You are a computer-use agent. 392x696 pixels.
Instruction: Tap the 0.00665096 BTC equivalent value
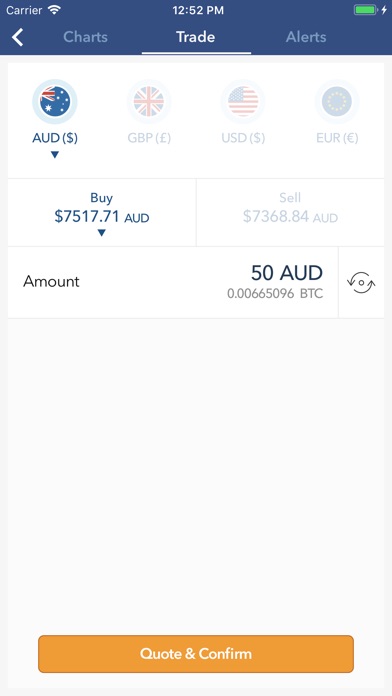[275, 294]
